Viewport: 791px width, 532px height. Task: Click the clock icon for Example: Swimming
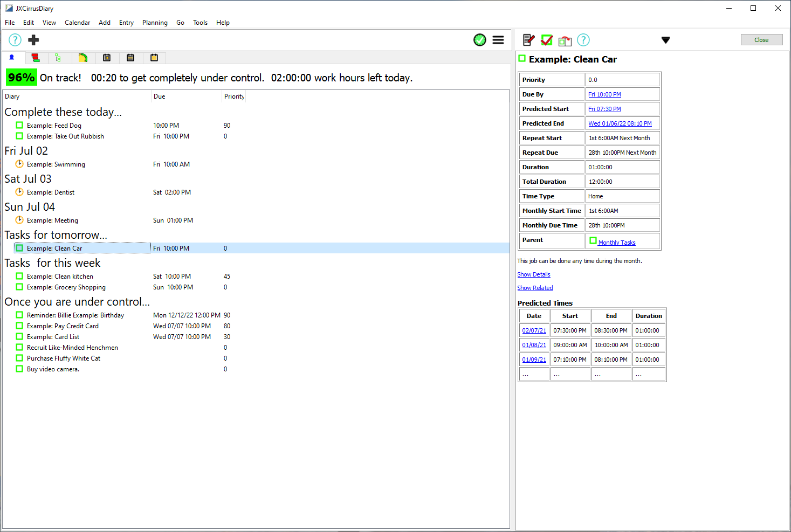click(19, 164)
